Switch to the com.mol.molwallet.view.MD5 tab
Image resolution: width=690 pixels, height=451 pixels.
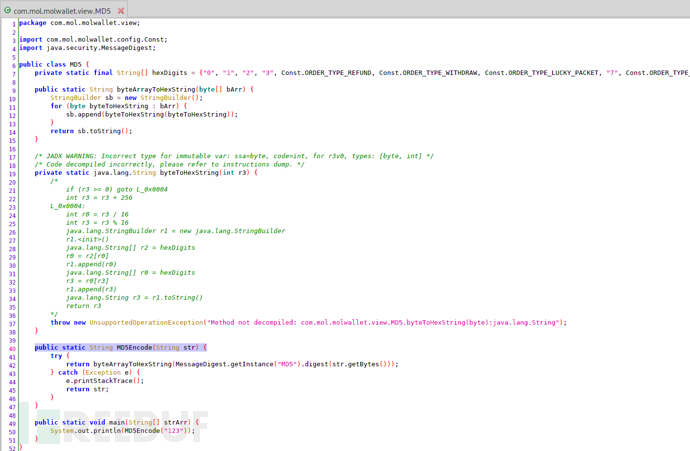[62, 11]
